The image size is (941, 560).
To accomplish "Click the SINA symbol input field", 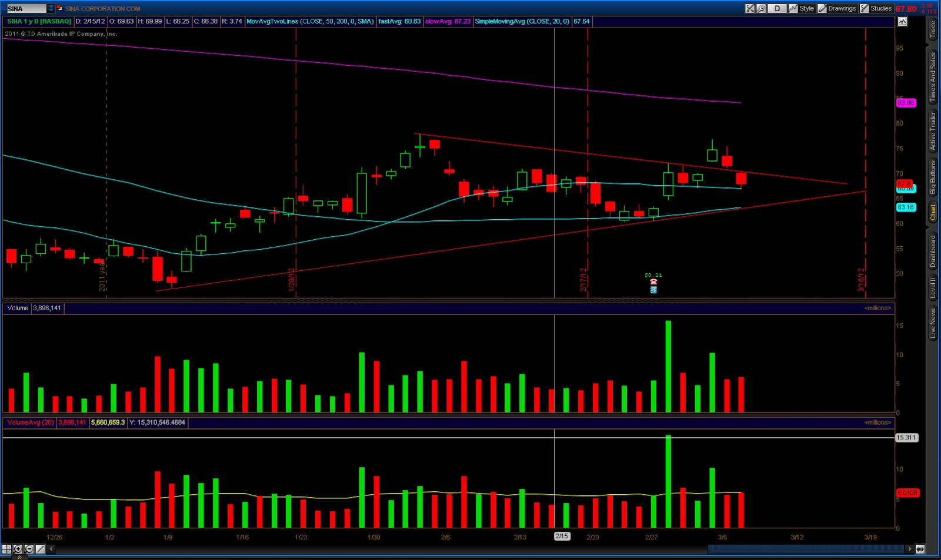I will click(x=26, y=8).
